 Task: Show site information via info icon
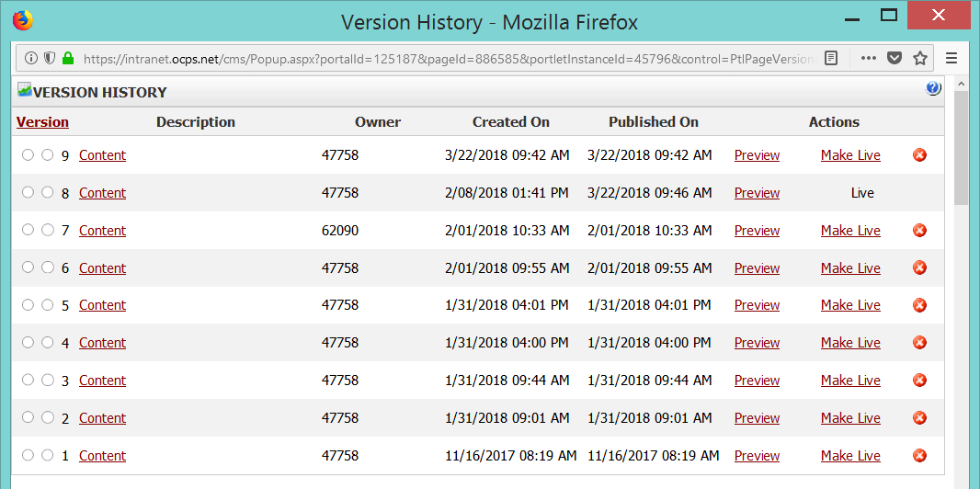click(31, 58)
